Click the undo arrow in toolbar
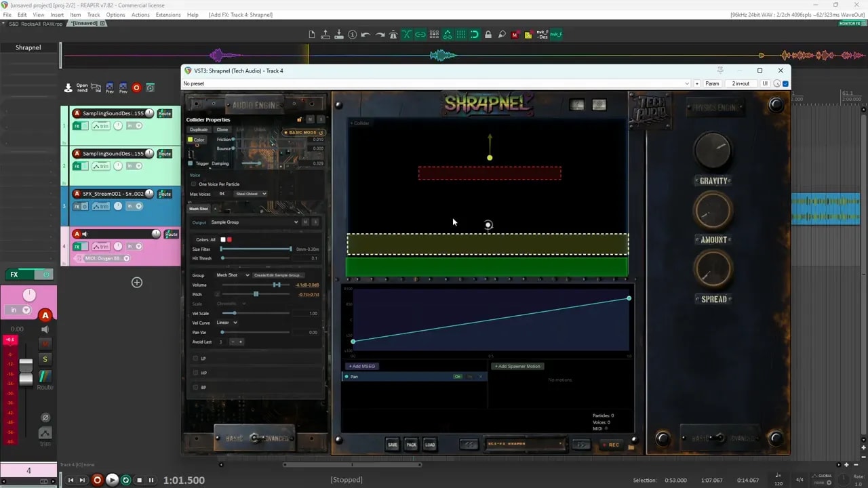This screenshot has height=488, width=868. tap(366, 35)
